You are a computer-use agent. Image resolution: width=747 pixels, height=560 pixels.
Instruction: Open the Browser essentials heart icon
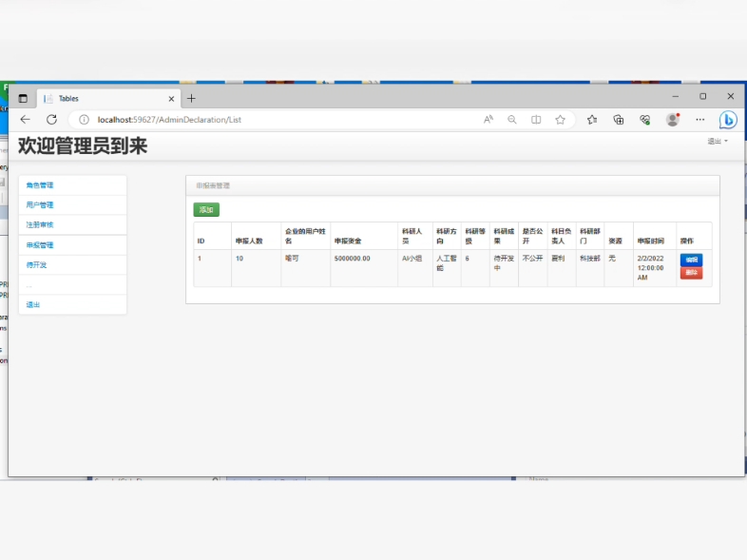point(645,120)
